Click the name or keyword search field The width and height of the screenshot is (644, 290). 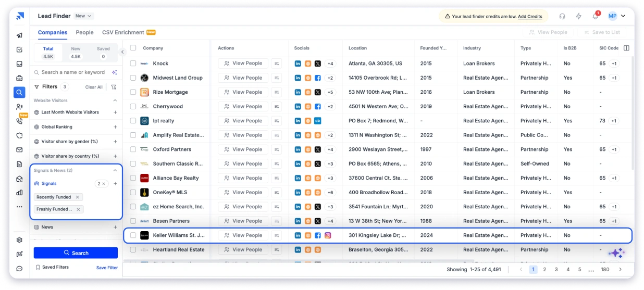(73, 72)
